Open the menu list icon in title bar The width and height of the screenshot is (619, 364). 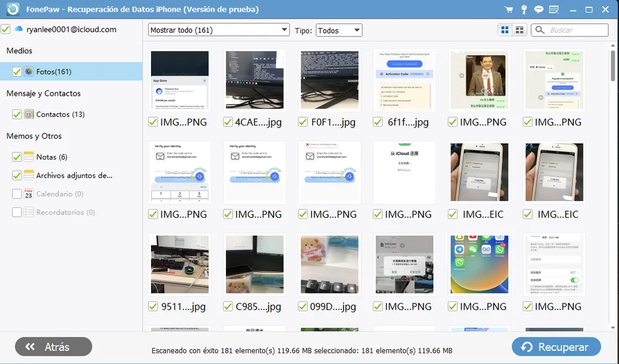tap(554, 9)
